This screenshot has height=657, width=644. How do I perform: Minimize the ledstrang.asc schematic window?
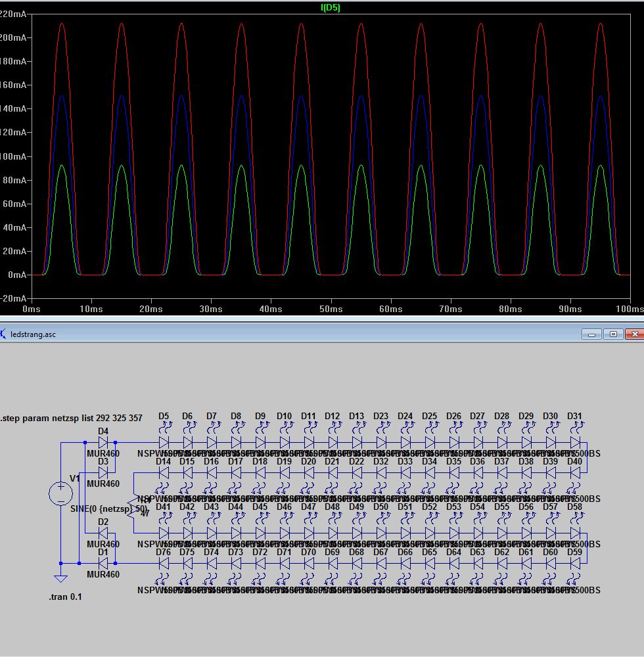click(591, 334)
